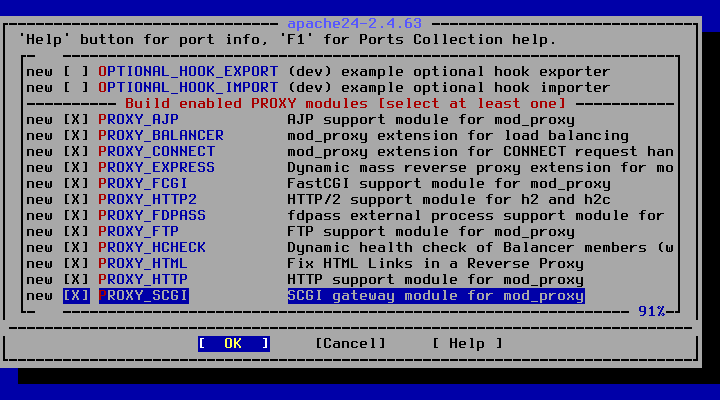
Task: Select the PROXY_FDPASS option label
Action: [152, 216]
